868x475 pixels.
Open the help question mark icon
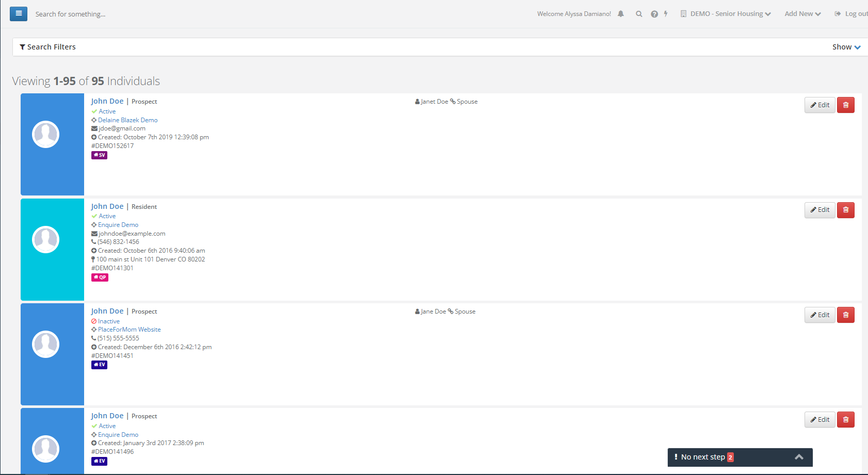pyautogui.click(x=654, y=14)
